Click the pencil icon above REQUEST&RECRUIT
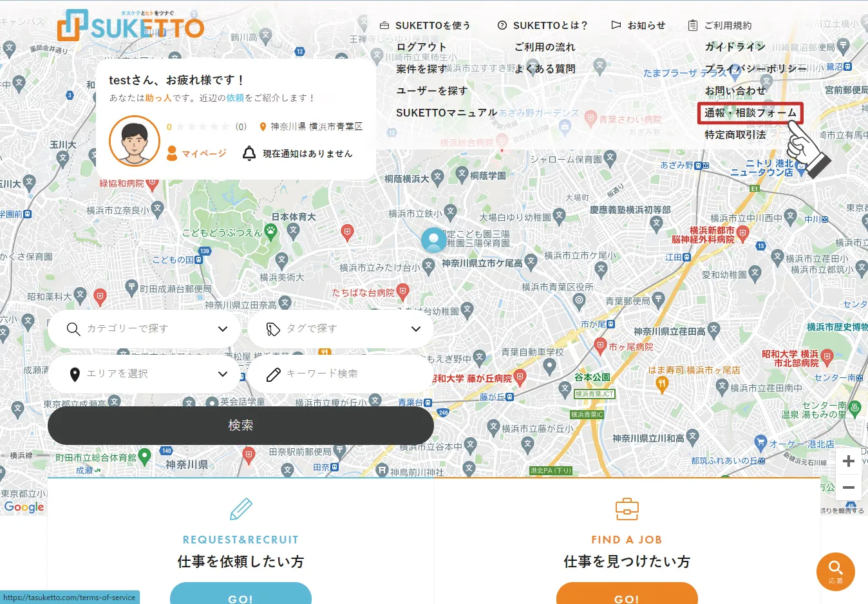This screenshot has width=868, height=604. tap(241, 509)
